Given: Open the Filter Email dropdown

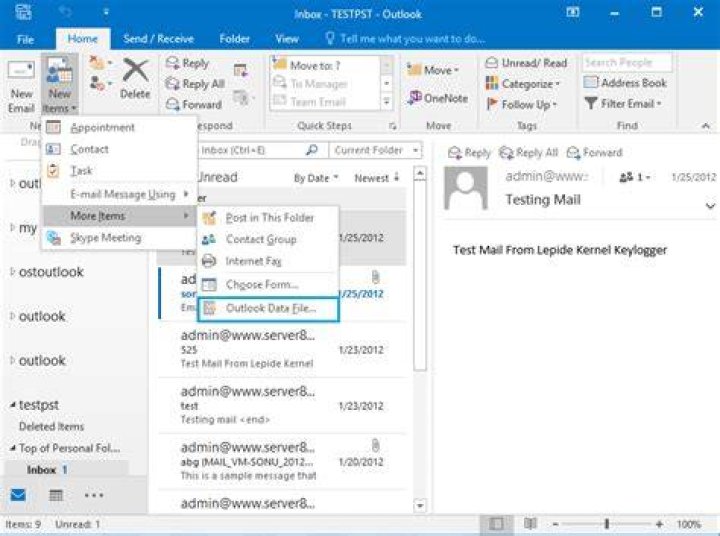Looking at the screenshot, I should click(x=623, y=103).
